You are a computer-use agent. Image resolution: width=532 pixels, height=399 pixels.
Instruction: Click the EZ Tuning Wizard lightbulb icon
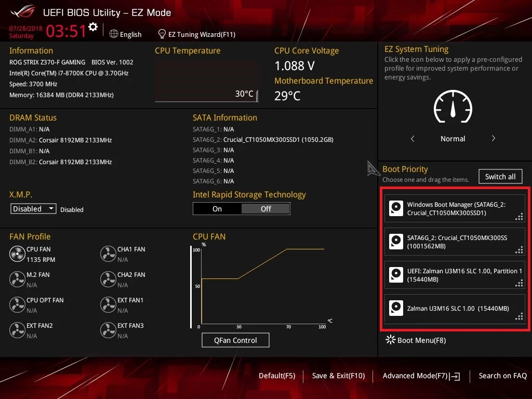(x=162, y=34)
